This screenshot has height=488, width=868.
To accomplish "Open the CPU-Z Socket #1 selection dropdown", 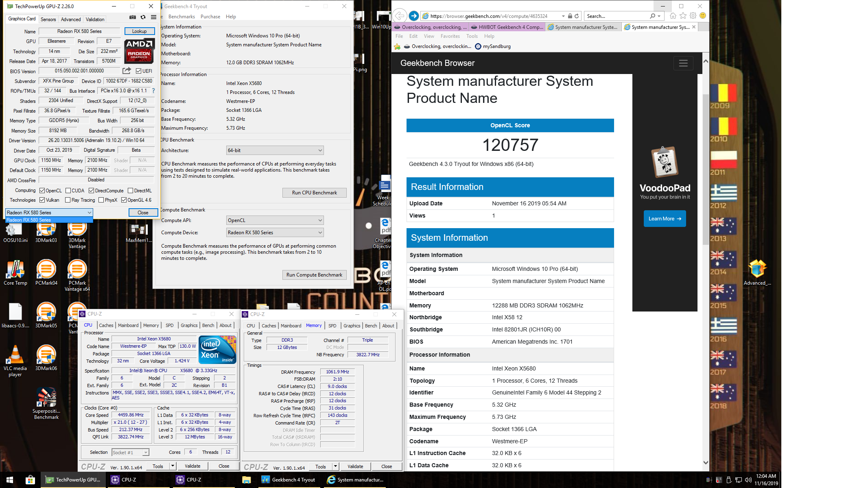I will (x=130, y=453).
